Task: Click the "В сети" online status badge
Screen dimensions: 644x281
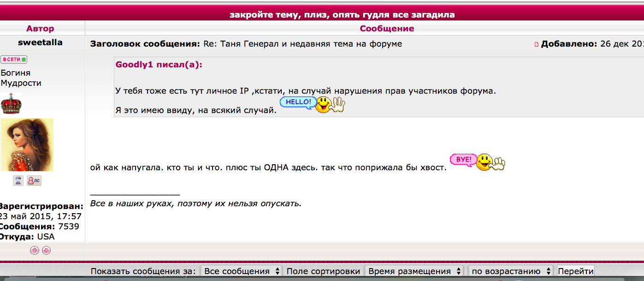Action: (x=14, y=60)
